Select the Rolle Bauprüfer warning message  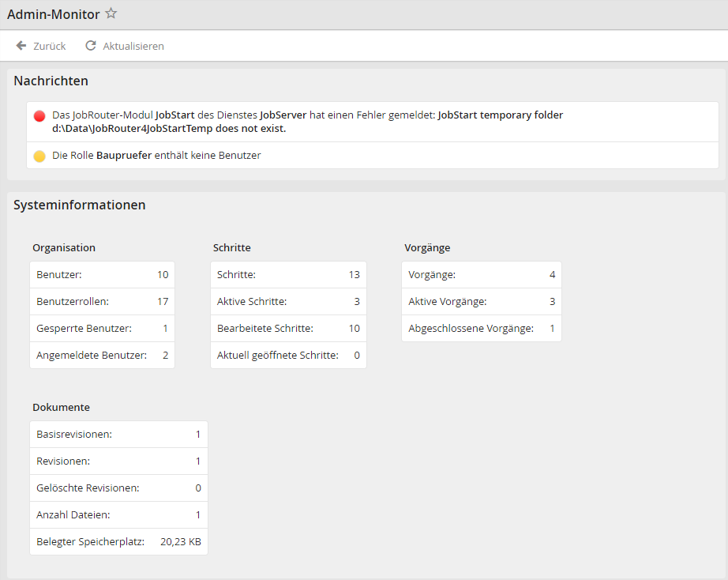(x=156, y=156)
